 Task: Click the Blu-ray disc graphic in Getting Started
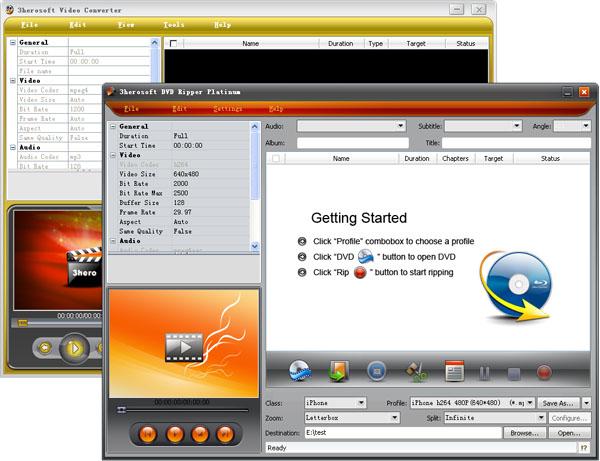pos(516,286)
